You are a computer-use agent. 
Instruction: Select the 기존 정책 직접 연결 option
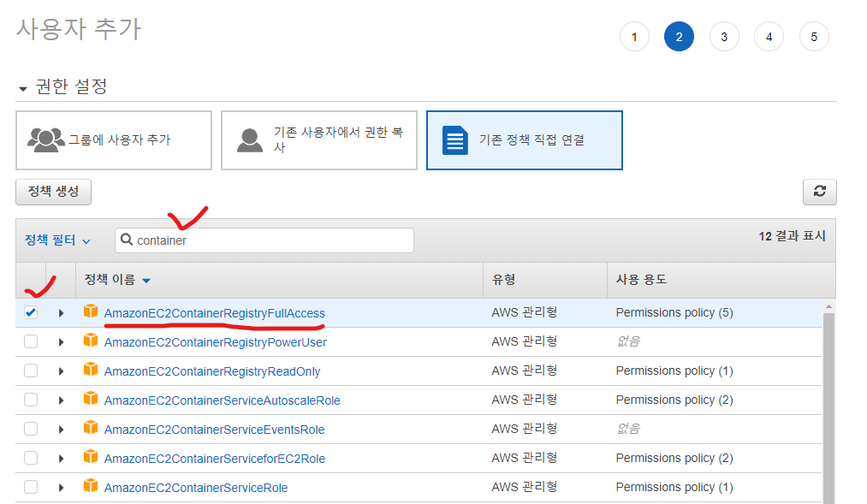tap(524, 140)
